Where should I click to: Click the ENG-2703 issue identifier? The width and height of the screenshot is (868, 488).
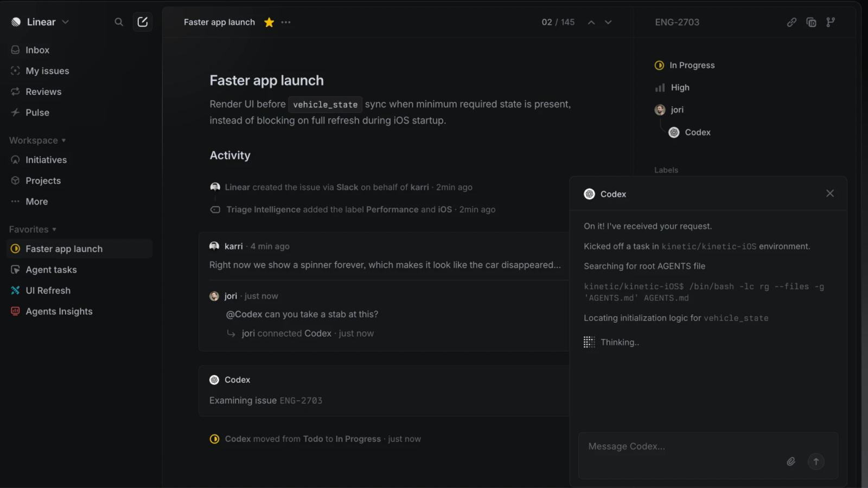tap(677, 22)
